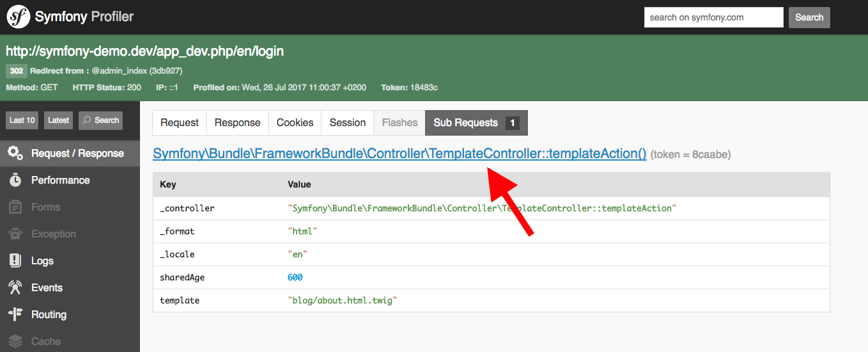This screenshot has height=352, width=868.
Task: Open Request / Response gear icon
Action: [x=15, y=154]
